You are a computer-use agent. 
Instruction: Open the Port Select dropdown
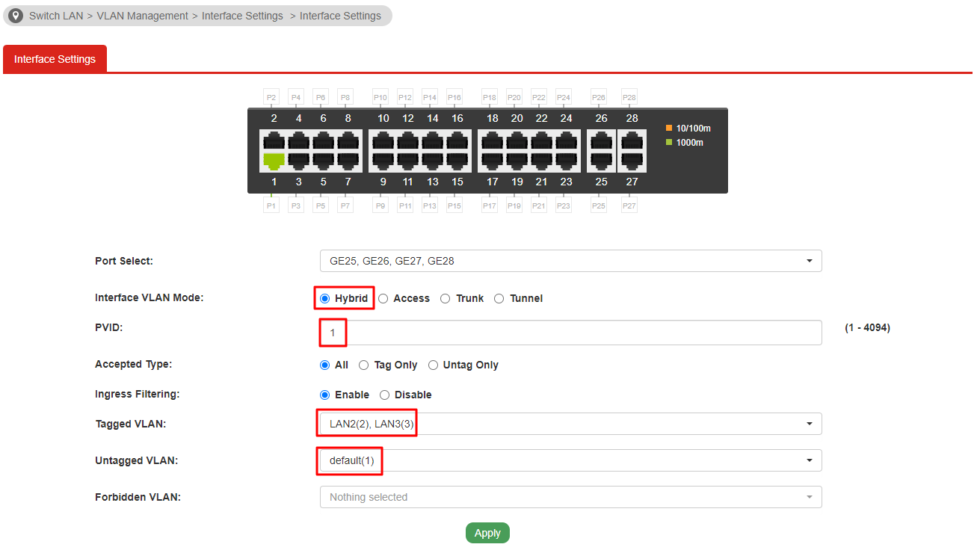point(570,261)
